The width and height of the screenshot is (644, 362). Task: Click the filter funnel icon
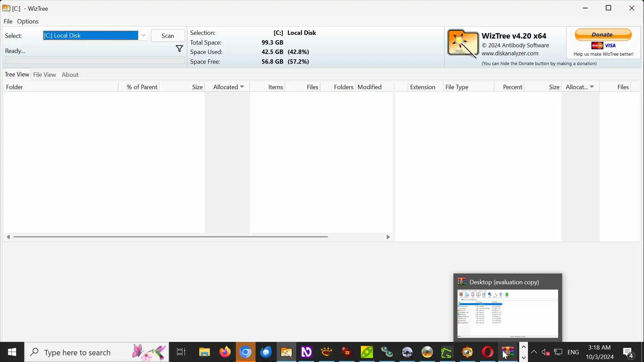pyautogui.click(x=179, y=49)
